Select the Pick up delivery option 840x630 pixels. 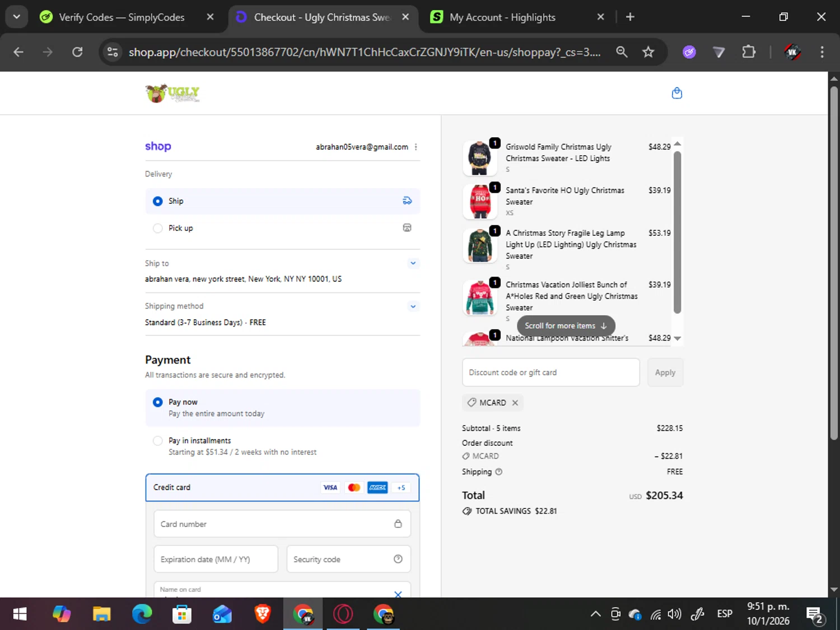tap(283, 228)
